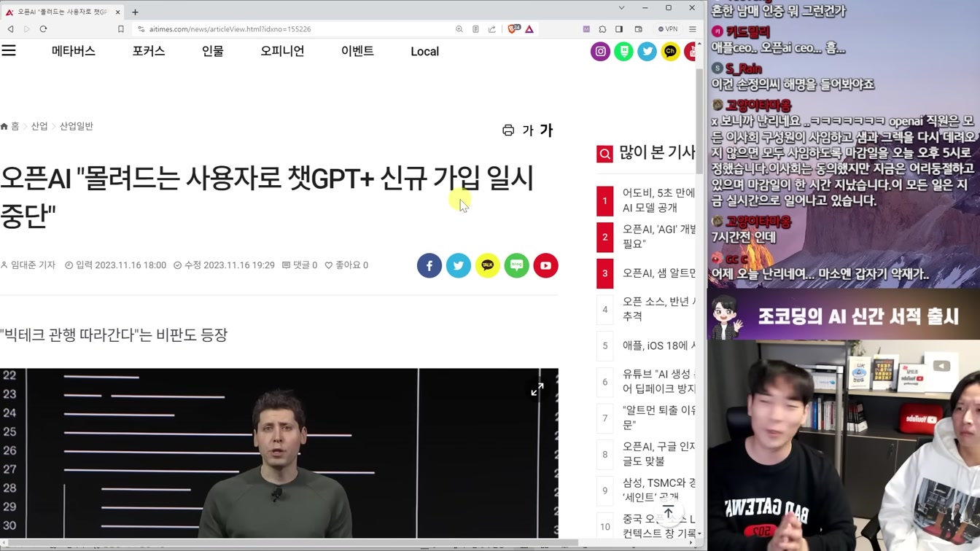Click the Brave Rewards triangle icon

[529, 29]
